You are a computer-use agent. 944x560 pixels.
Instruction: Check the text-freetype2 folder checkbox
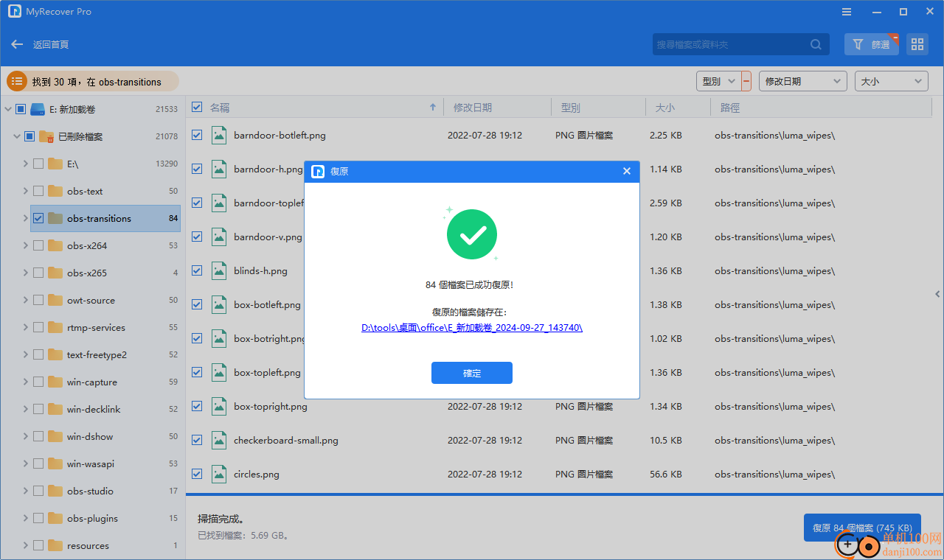(38, 354)
